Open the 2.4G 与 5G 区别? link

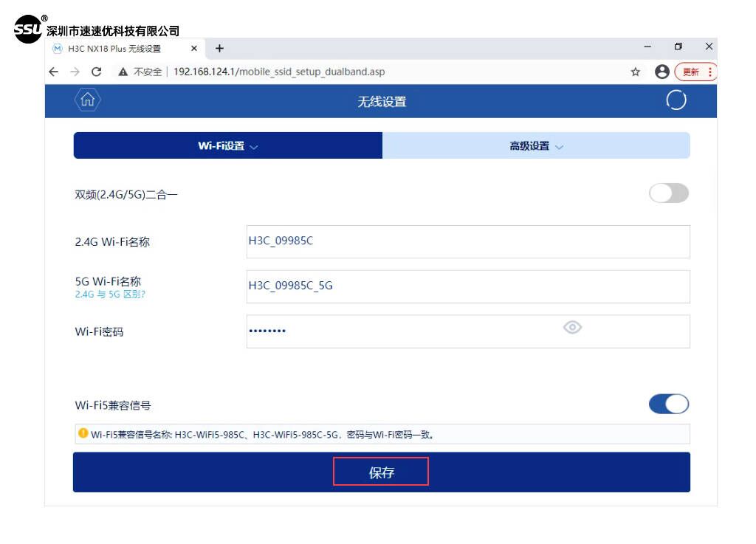(110, 295)
